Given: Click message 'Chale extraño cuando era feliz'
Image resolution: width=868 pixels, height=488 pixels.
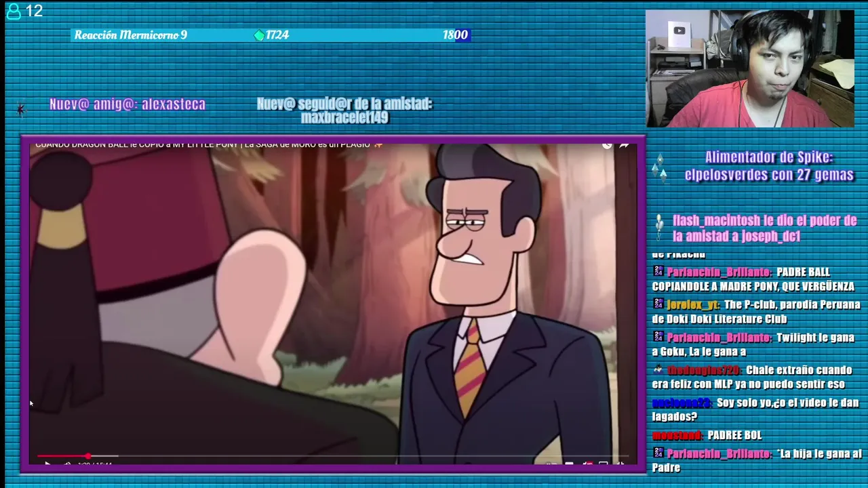Looking at the screenshot, I should (x=753, y=377).
